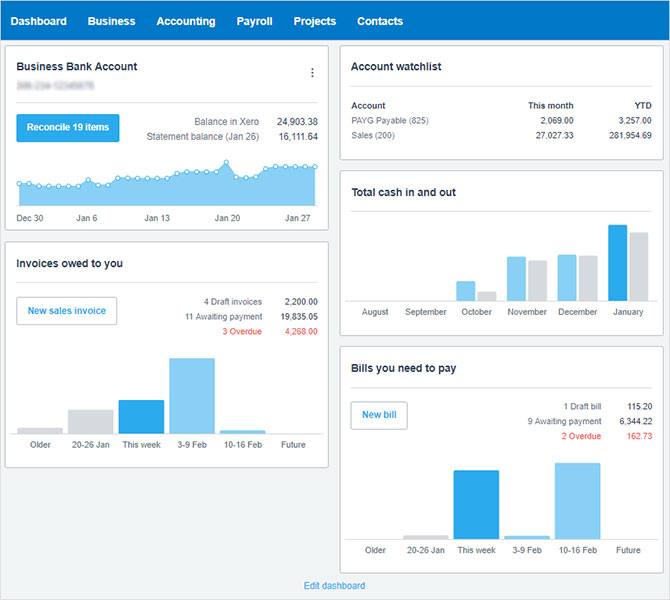View the 11 Awaiting payment invoices
Viewport: 670px width, 600px height.
coord(224,316)
